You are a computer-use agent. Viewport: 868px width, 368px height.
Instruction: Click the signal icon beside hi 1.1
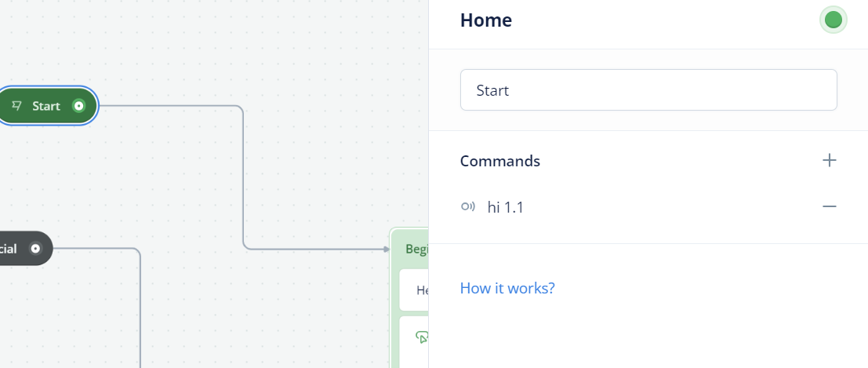(x=468, y=206)
